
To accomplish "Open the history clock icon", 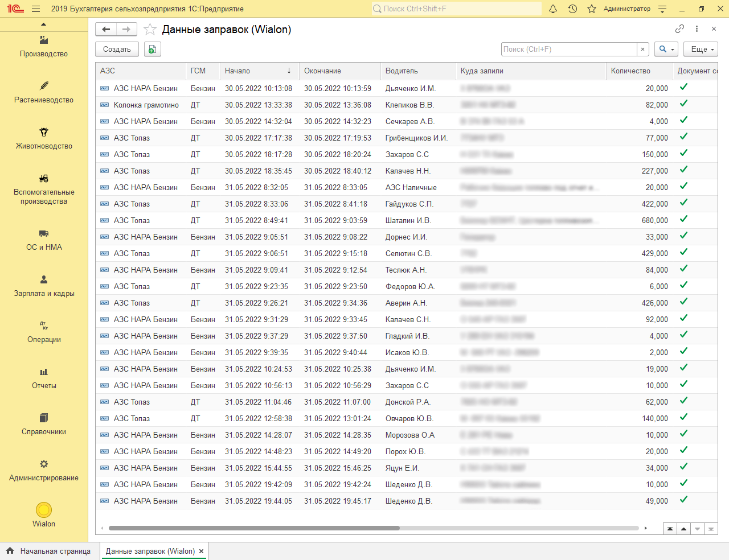I will [x=572, y=9].
